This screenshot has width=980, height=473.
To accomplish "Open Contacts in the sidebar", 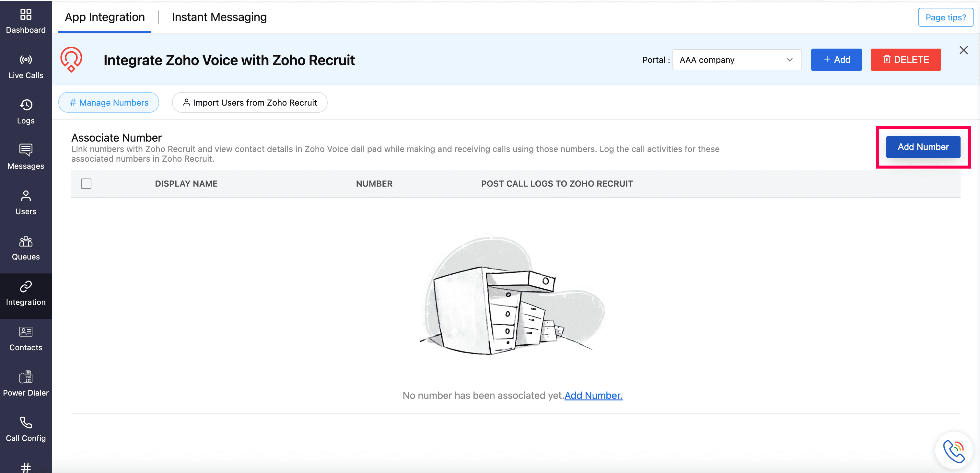I will click(x=26, y=339).
